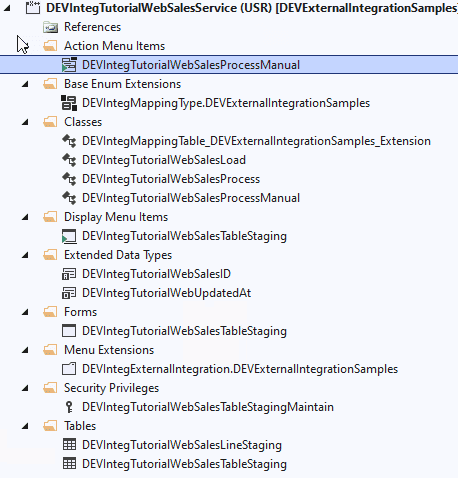458x478 pixels.
Task: Select the DEVIntegTutorialWebUpdatedAt data type
Action: [166, 293]
